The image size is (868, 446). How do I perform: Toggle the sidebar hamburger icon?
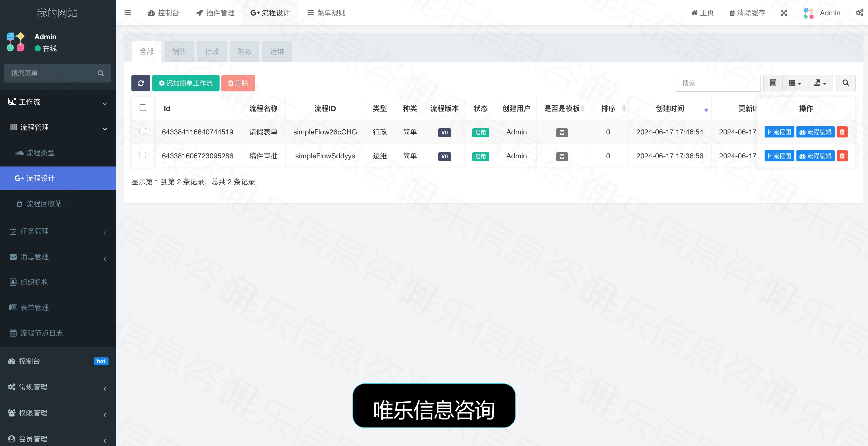[127, 13]
